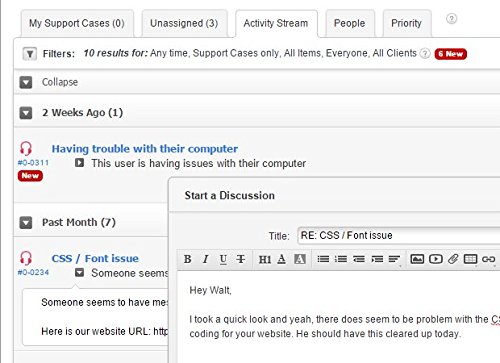Click the headset icon for case #0-0311
This screenshot has height=363, width=500.
[26, 148]
